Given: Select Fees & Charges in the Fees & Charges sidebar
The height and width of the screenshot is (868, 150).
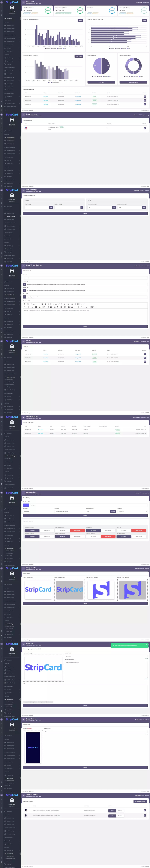Looking at the screenshot, I should (x=11, y=216).
